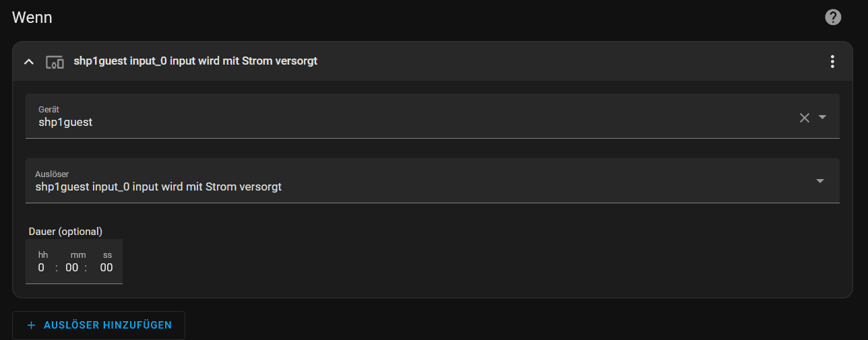Viewport: 868px width, 340px height.
Task: Click the device icon in trigger header
Action: [x=55, y=62]
